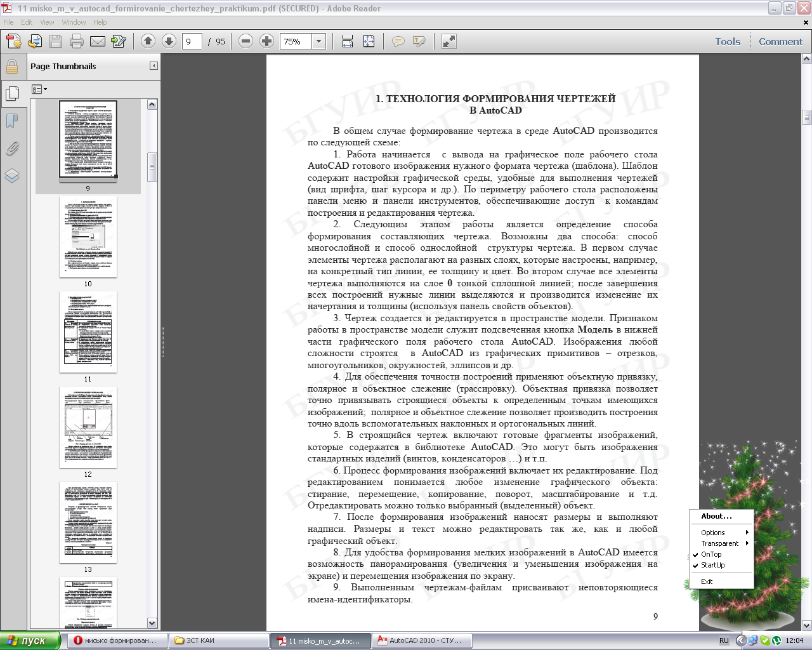This screenshot has width=812, height=650.
Task: Click thumbnails panel scroll up arrow
Action: 152,105
